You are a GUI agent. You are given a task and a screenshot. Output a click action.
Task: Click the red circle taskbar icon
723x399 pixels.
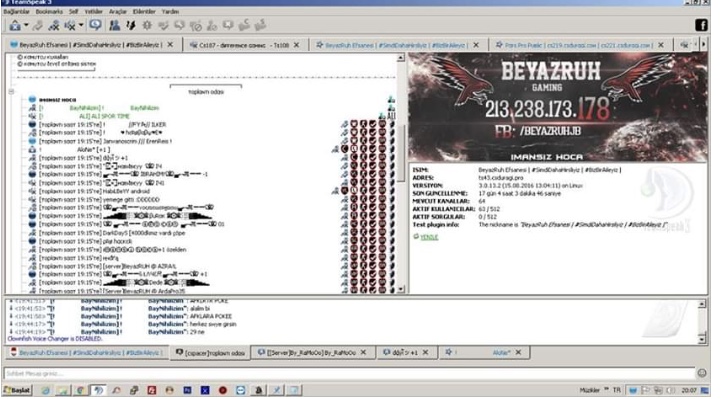pos(223,390)
